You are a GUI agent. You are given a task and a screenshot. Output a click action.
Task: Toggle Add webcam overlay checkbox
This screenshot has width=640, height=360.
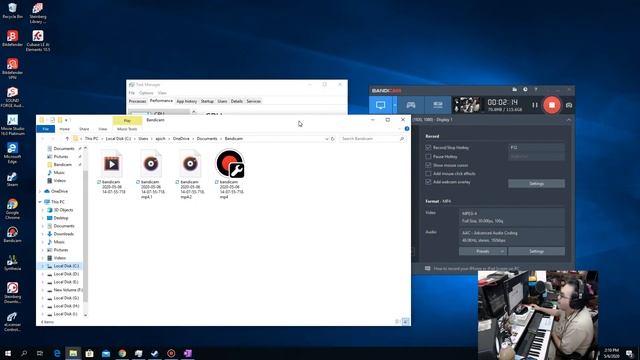428,182
